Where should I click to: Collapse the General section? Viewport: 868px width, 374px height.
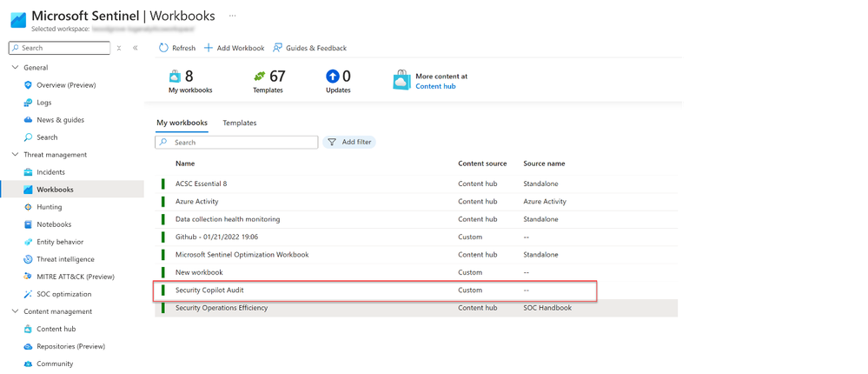click(x=15, y=68)
